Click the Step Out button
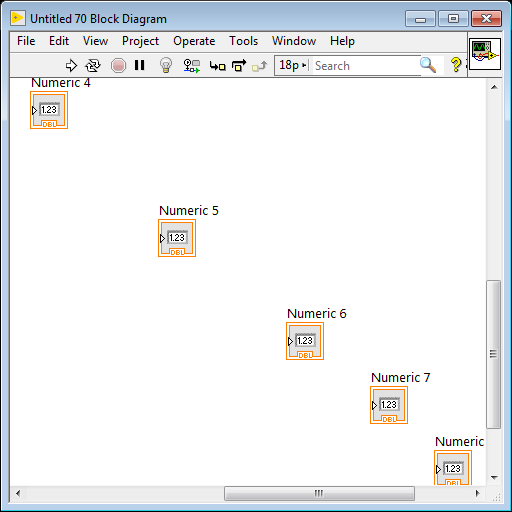 point(260,66)
